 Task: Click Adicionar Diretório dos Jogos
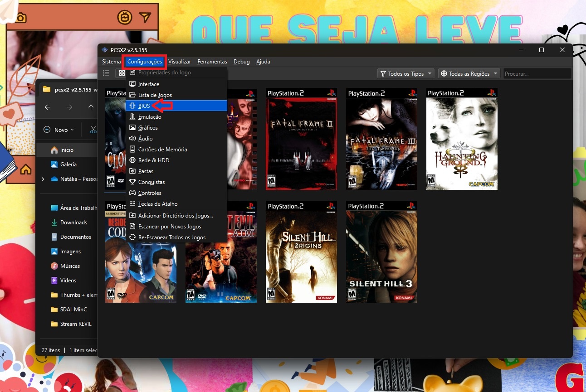(175, 216)
